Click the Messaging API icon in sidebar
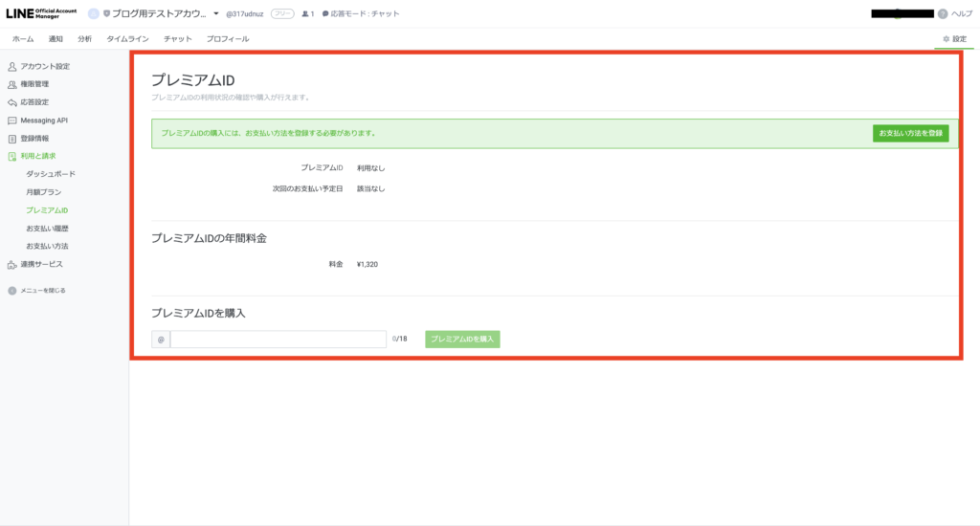 [x=12, y=121]
